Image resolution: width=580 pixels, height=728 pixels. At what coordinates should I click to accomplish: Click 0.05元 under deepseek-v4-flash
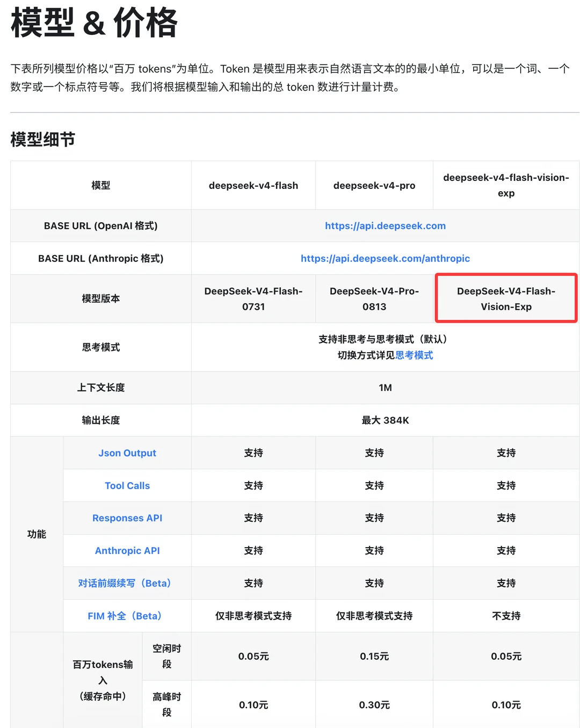click(x=253, y=657)
